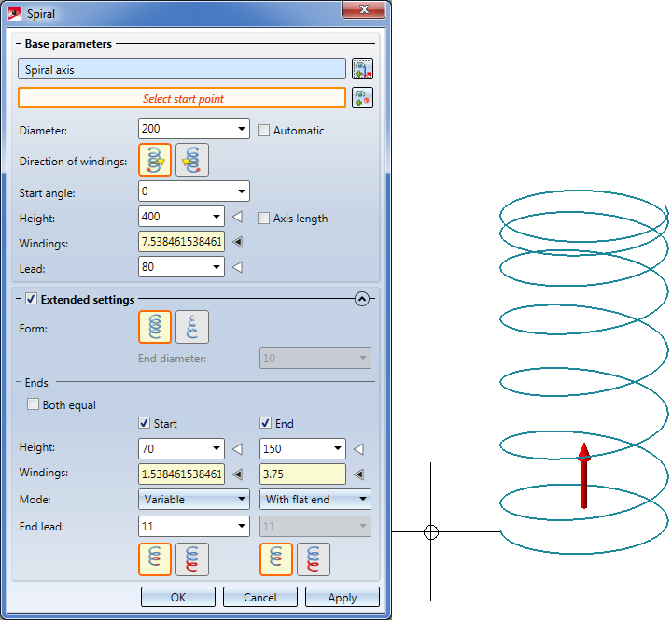Collapse the Ends section
This screenshot has width=672, height=622.
(19, 382)
